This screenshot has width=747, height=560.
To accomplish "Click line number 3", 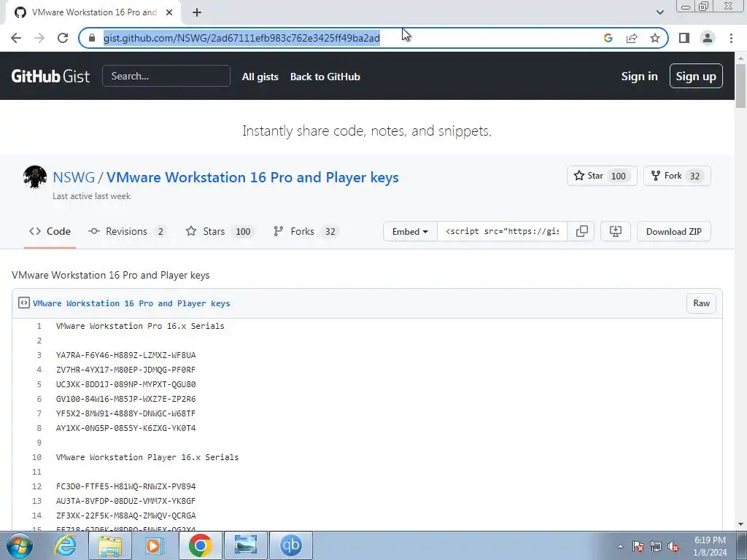I will (39, 355).
